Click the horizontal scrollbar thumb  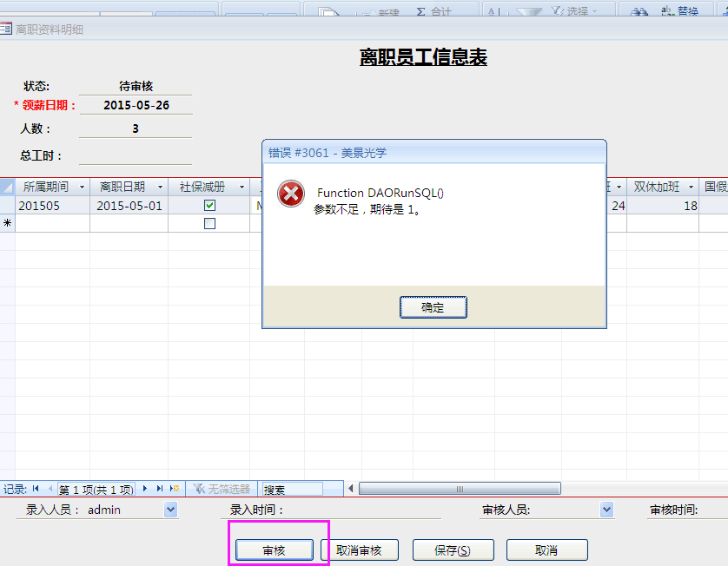point(459,489)
